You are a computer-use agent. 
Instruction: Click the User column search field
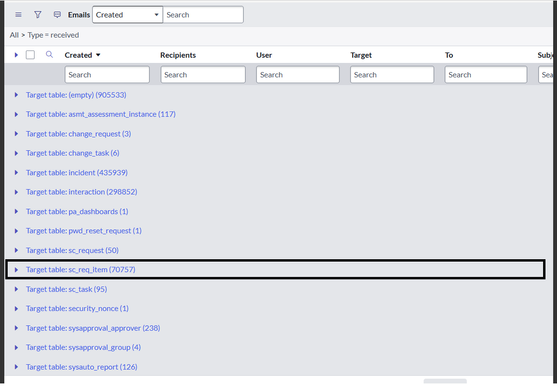(x=298, y=75)
